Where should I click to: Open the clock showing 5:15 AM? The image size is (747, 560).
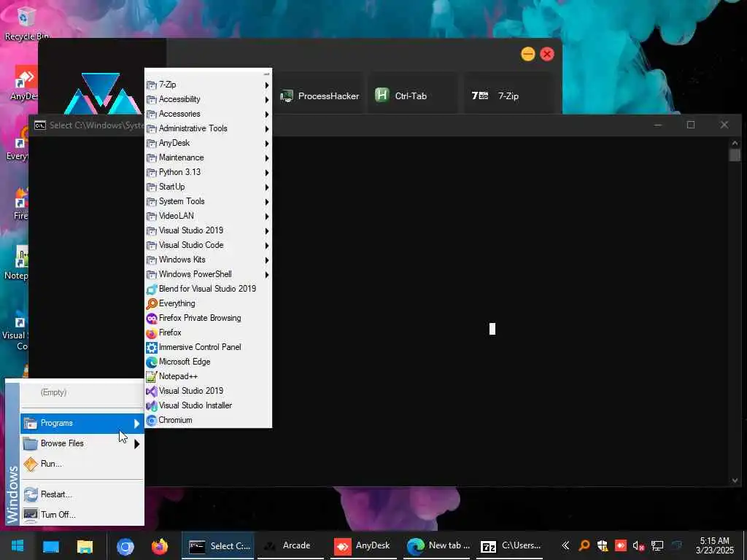[x=715, y=545]
